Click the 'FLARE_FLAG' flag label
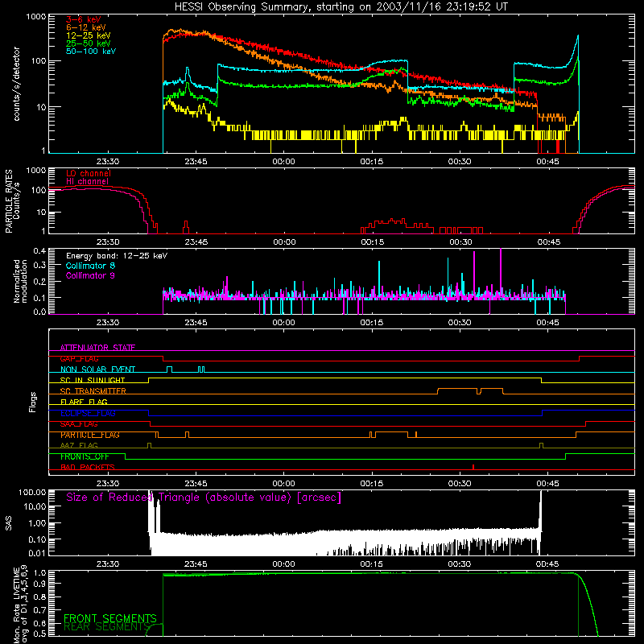Viewport: 644px width, 644px height. point(84,402)
